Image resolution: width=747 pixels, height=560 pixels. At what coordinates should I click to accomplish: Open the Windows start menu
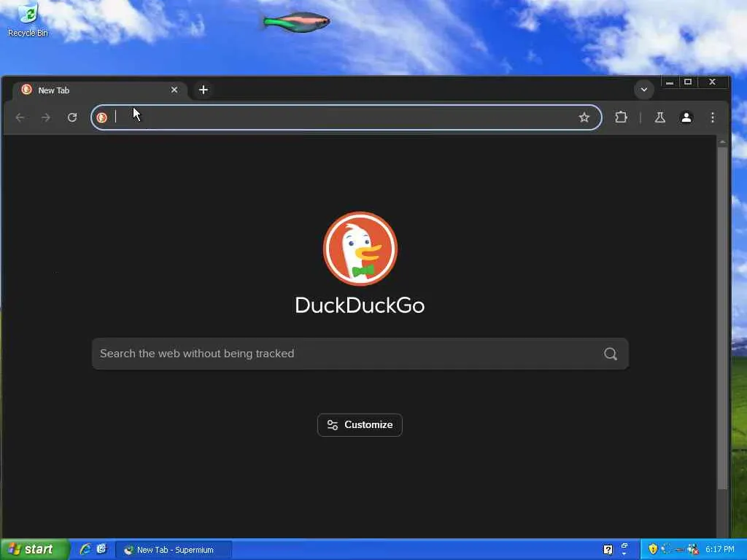point(35,549)
